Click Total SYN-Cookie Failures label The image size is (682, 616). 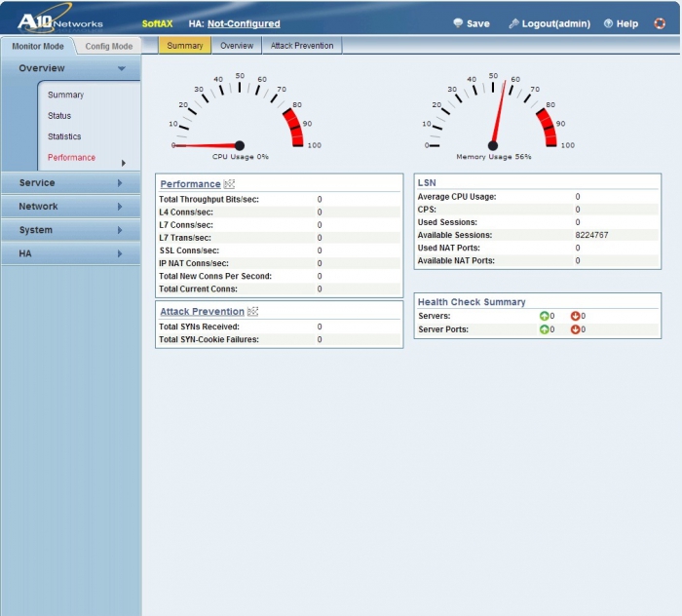pos(208,339)
